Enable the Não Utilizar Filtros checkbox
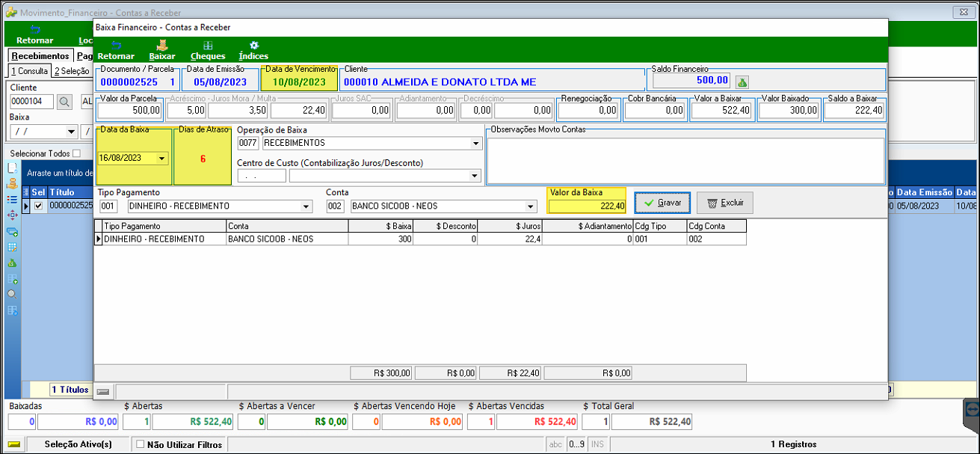Image resolution: width=980 pixels, height=454 pixels. tap(140, 444)
